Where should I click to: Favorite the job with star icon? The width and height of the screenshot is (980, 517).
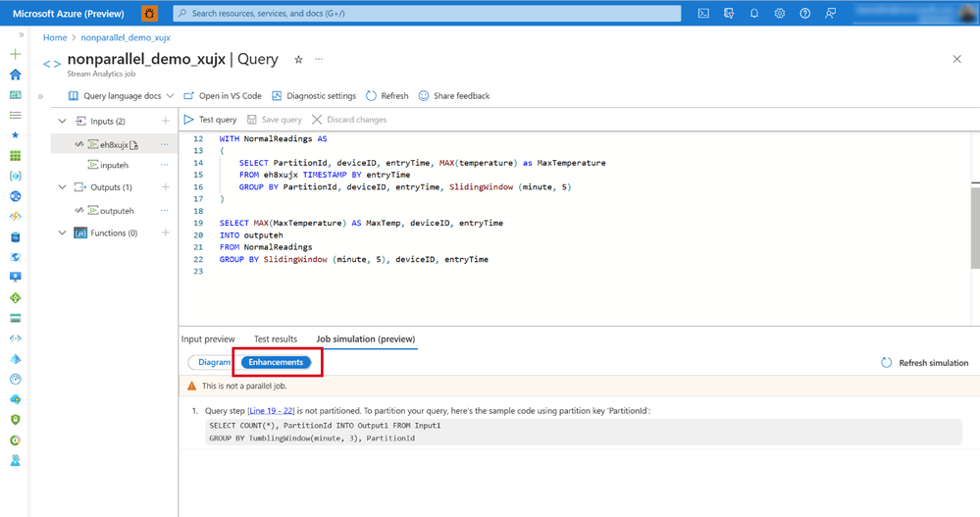(x=299, y=60)
